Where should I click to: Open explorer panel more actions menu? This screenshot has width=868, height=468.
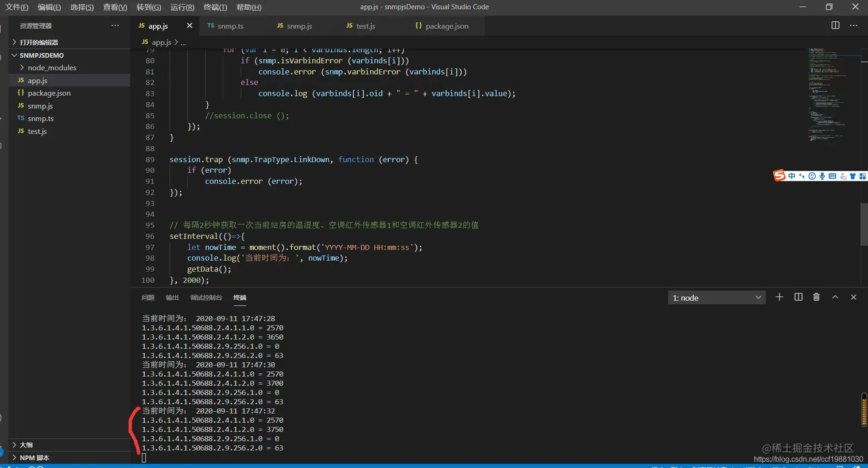click(115, 25)
